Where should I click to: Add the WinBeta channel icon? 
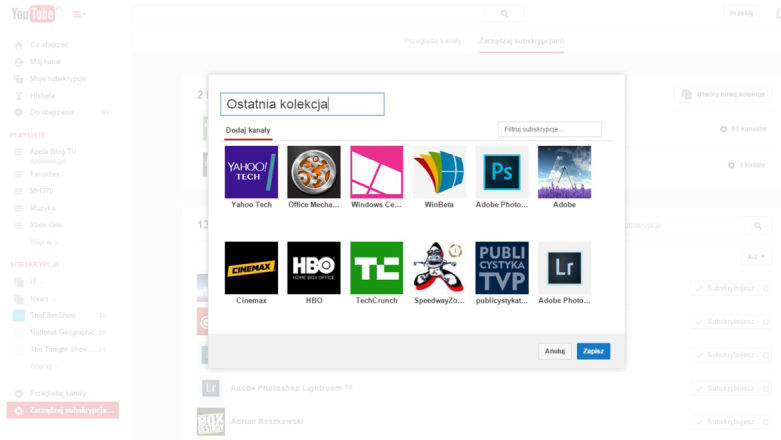(439, 172)
